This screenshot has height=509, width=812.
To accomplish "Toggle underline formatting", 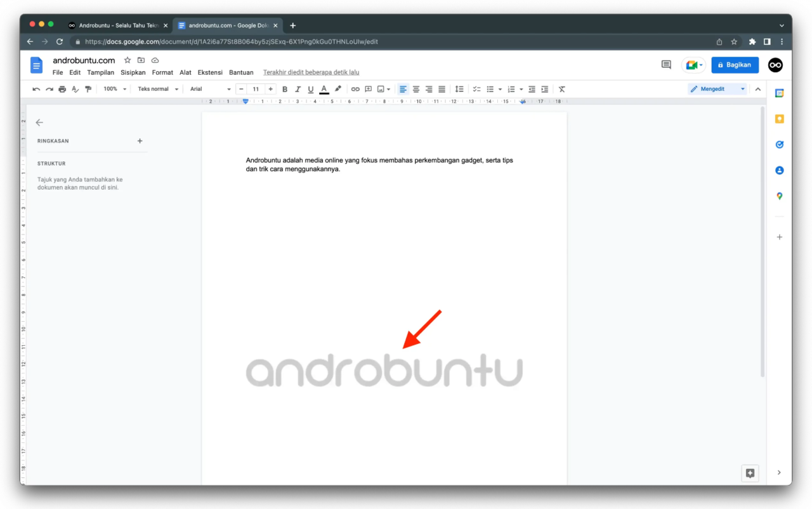I will tap(311, 89).
